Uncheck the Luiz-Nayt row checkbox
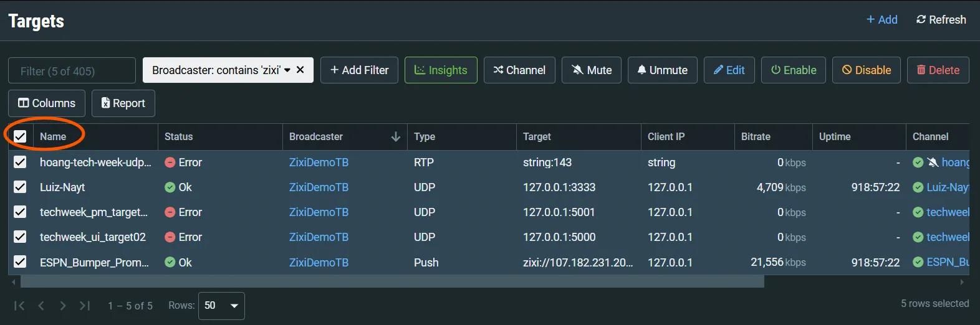The image size is (980, 325). click(x=20, y=187)
